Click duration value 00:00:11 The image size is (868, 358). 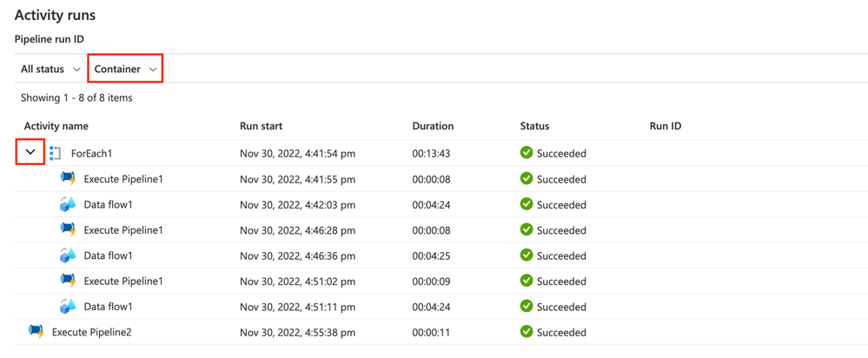tap(431, 333)
